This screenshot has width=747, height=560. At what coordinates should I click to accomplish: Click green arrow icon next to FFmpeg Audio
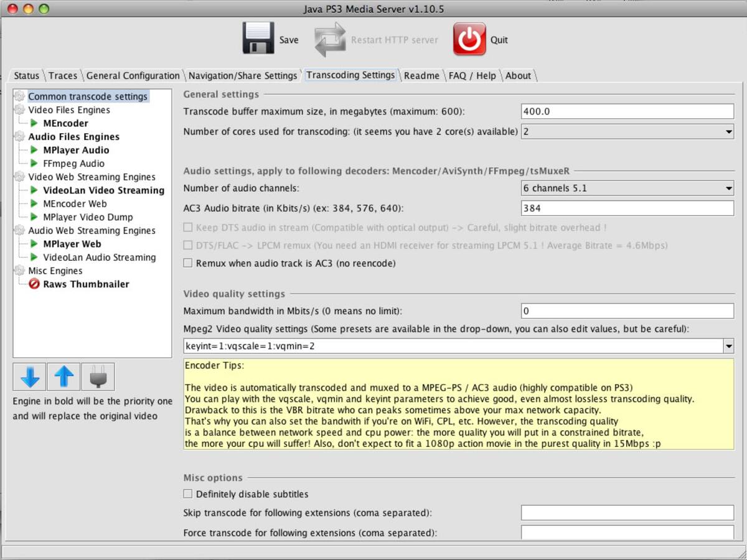[34, 164]
